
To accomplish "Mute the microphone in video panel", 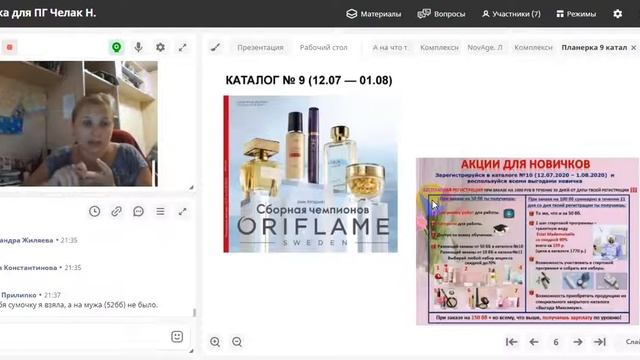I will [x=138, y=47].
